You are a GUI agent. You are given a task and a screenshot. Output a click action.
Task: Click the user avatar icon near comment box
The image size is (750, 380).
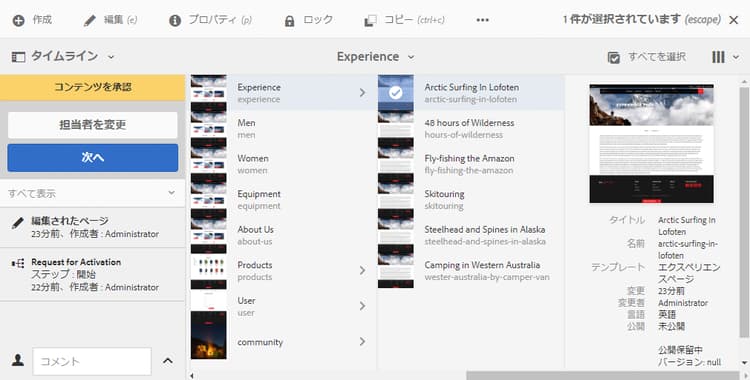click(x=18, y=360)
